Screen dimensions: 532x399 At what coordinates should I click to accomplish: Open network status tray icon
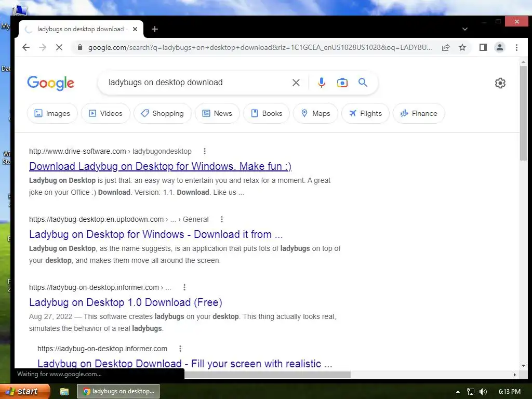(x=470, y=392)
